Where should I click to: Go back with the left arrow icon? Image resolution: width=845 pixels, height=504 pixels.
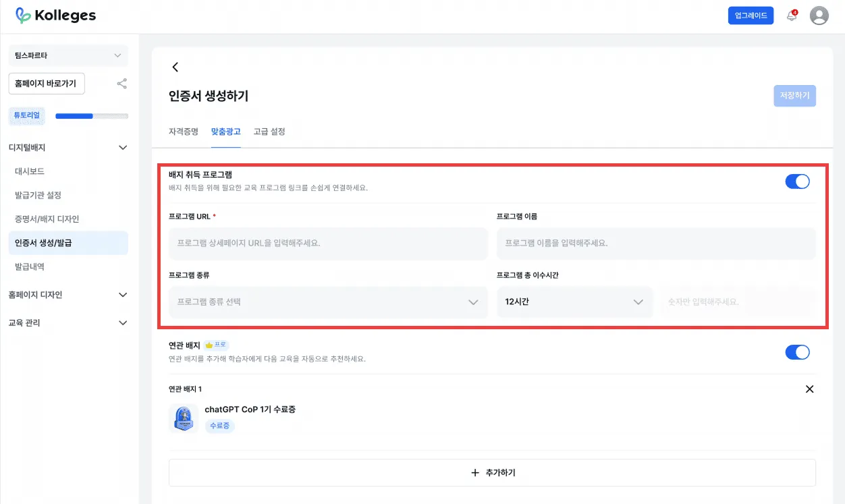tap(175, 67)
